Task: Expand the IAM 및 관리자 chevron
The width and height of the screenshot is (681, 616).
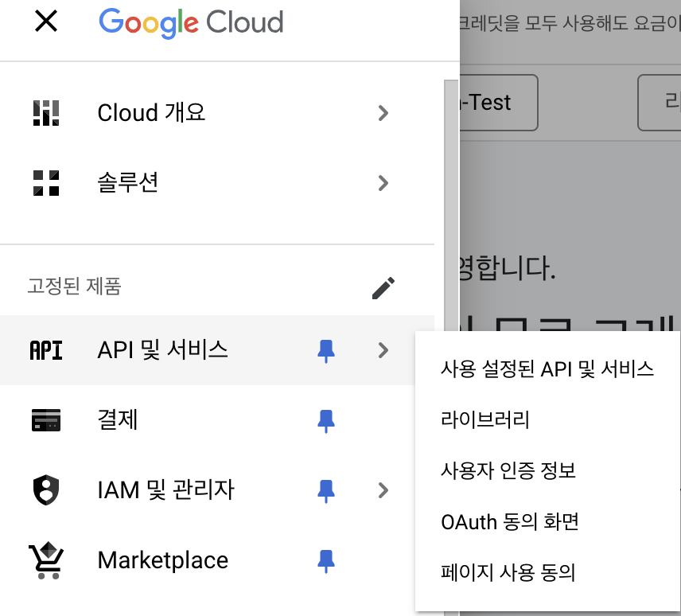Action: [x=383, y=490]
